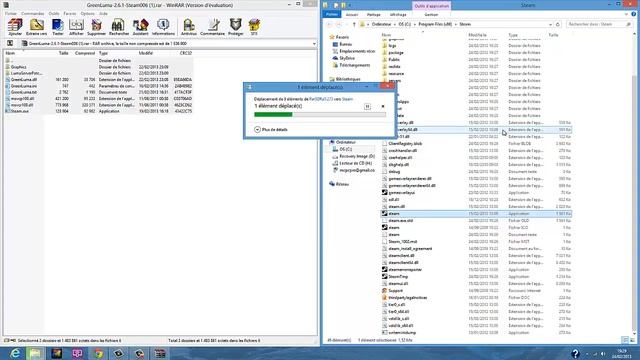Viewport: 640px width, 360px height.
Task: Switch to Affichage ribbon tab in Explorer
Action: click(x=398, y=15)
